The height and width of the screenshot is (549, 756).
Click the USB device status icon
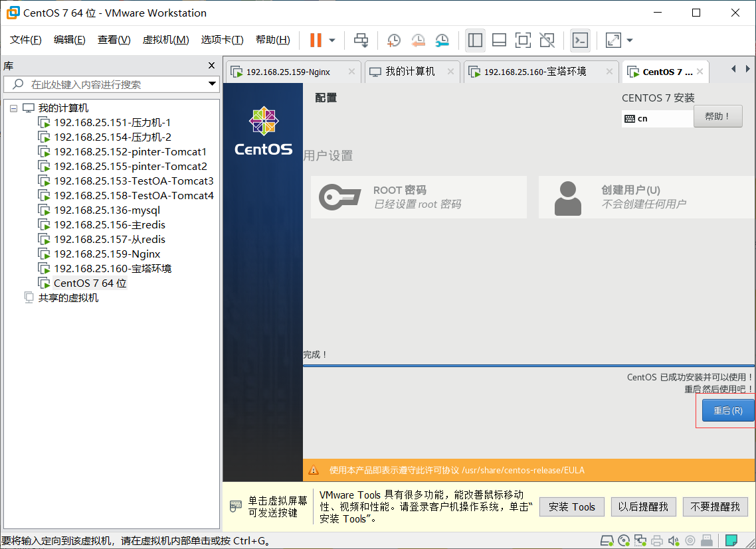pos(706,541)
